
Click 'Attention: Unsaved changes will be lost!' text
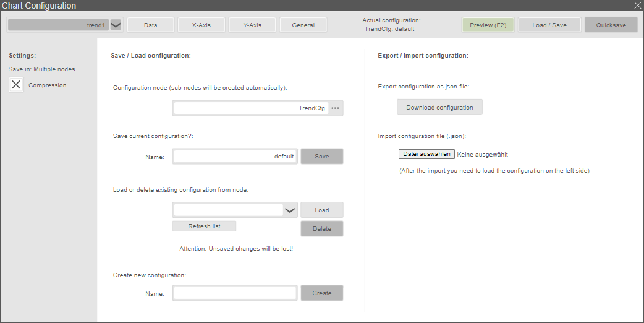(236, 249)
